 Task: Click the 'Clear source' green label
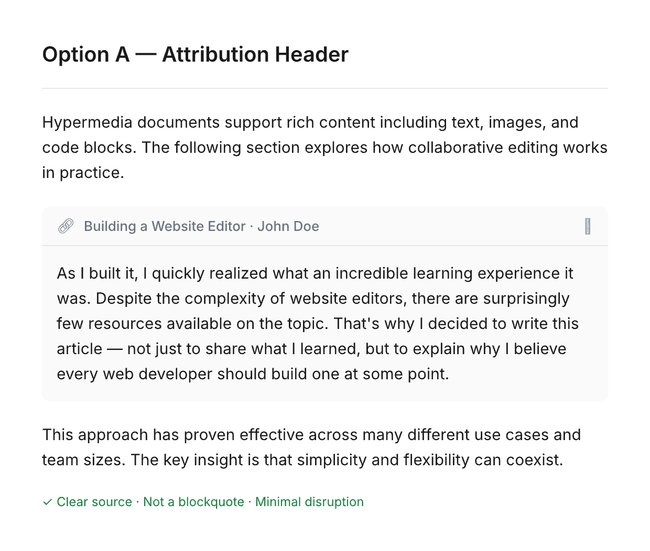click(95, 502)
